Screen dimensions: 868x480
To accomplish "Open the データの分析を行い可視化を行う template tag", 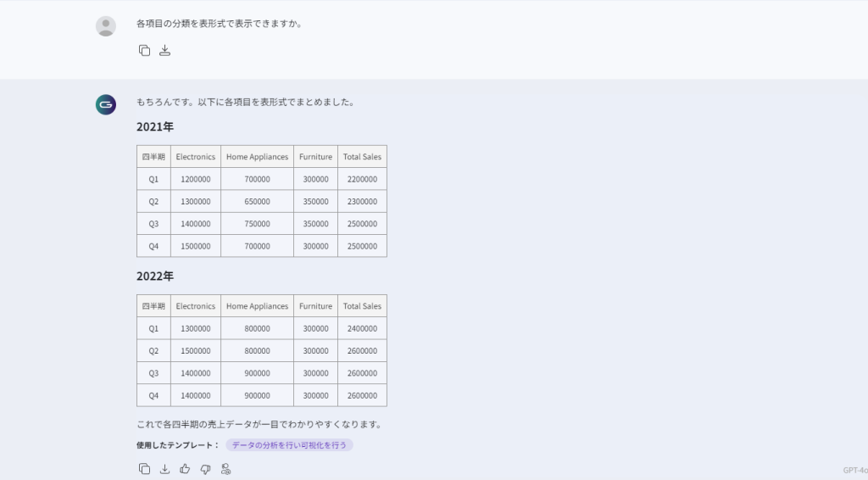I will coord(289,445).
